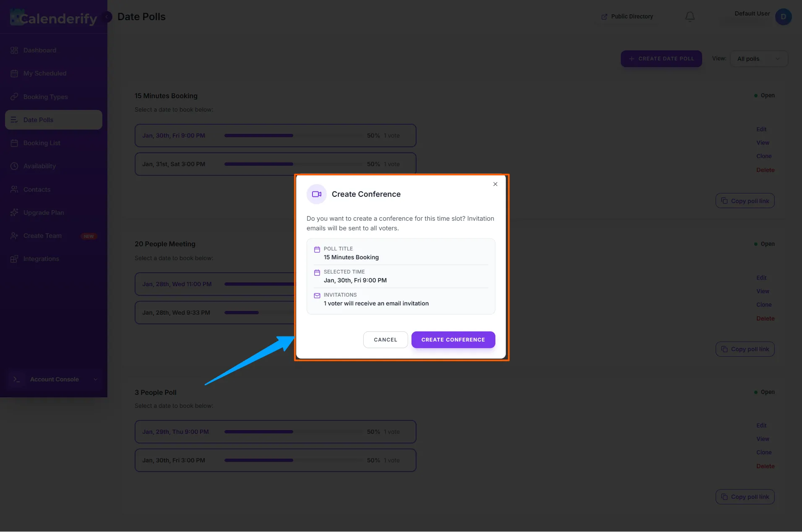This screenshot has height=532, width=802.
Task: Open Booking Types in sidebar
Action: coord(45,97)
